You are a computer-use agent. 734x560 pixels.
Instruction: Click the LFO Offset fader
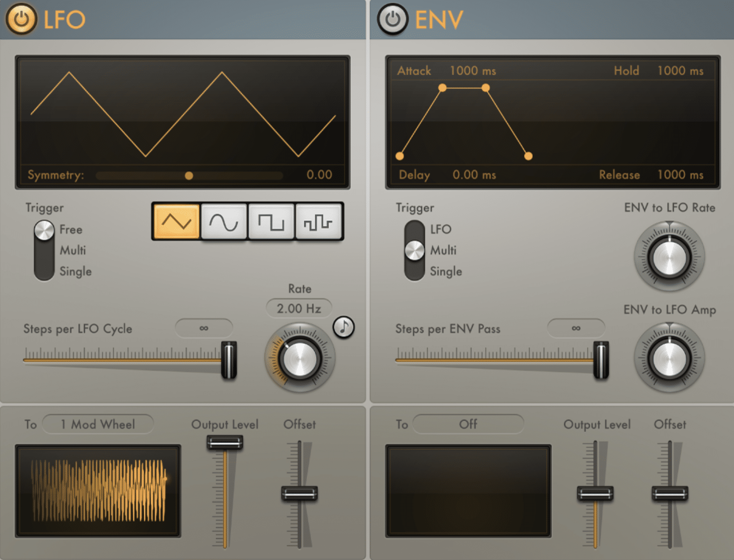[x=299, y=493]
